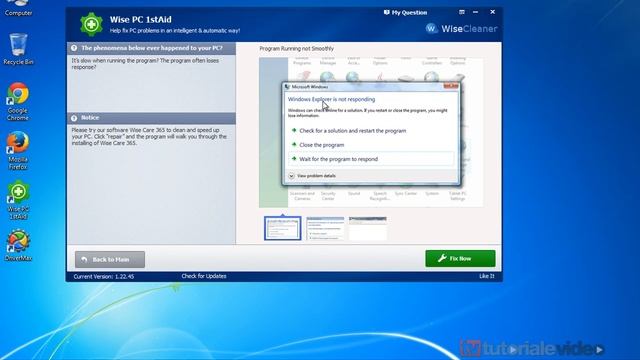Close the Wise PC 1stAid window
This screenshot has height=360, width=640.
click(x=493, y=12)
